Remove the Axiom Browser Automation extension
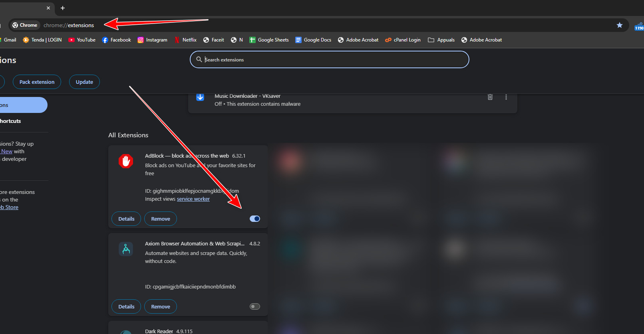 click(x=161, y=306)
